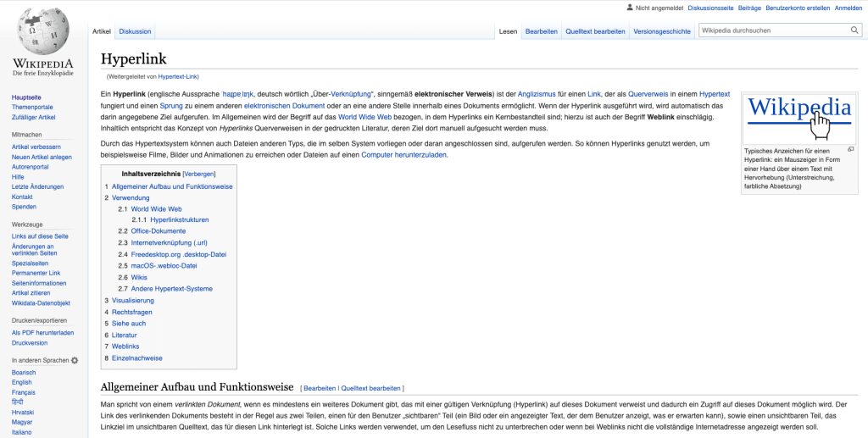Viewport: 868px width, 438px height.
Task: Click the search magnifier icon
Action: pos(854,30)
